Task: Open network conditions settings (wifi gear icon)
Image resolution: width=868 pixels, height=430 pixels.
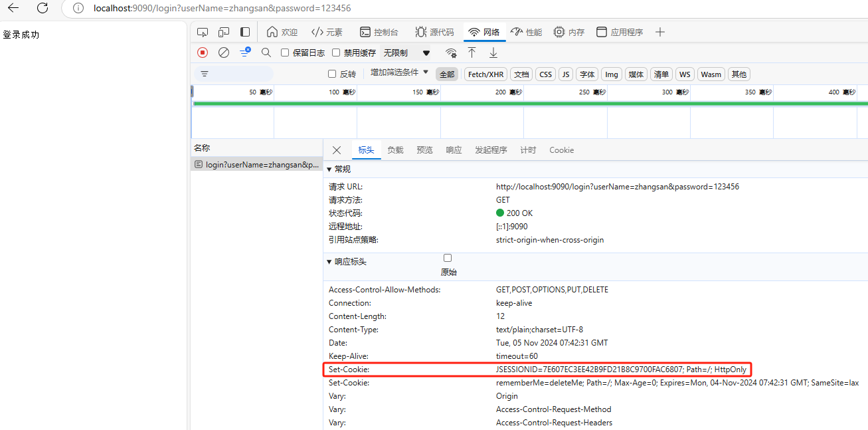Action: coord(451,53)
